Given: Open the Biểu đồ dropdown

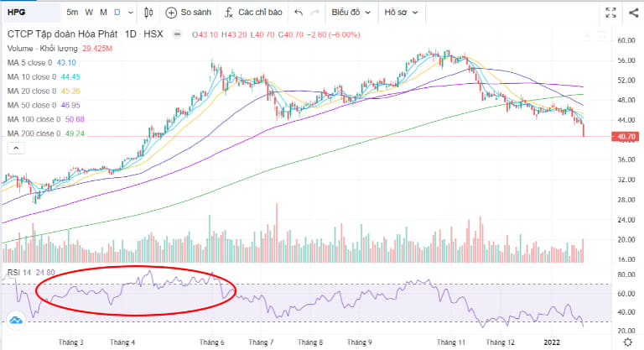Looking at the screenshot, I should pyautogui.click(x=350, y=13).
